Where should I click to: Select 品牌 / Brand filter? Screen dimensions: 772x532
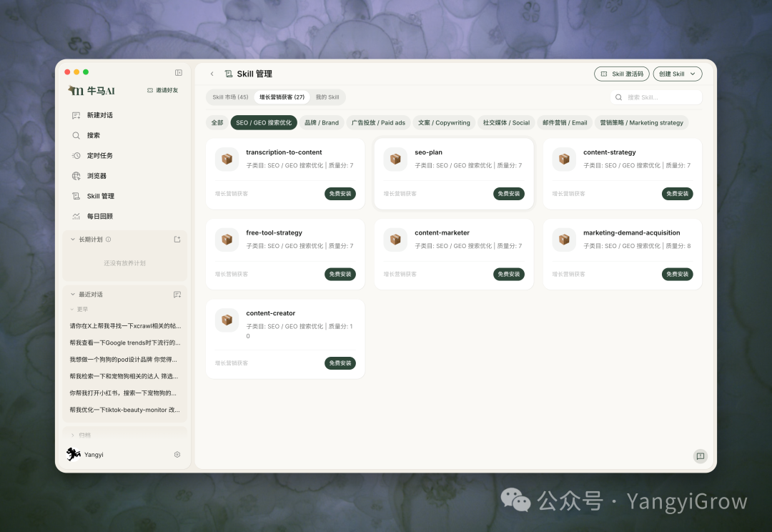click(x=322, y=123)
